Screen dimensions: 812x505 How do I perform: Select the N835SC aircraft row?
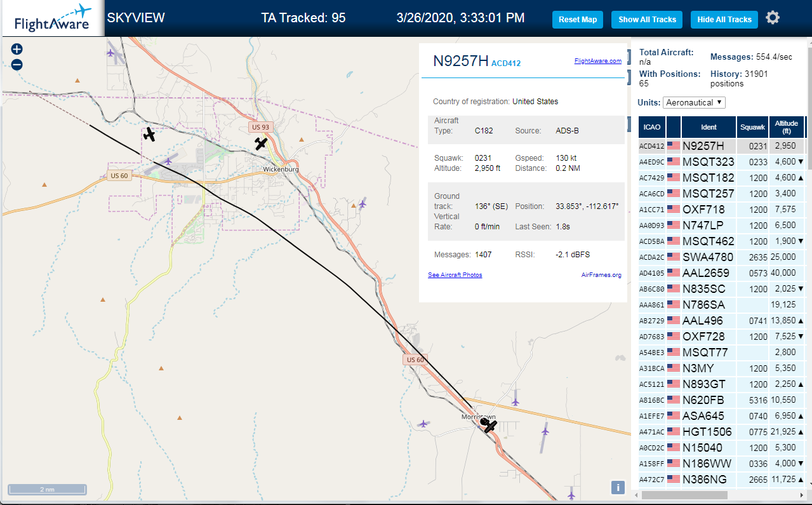721,289
